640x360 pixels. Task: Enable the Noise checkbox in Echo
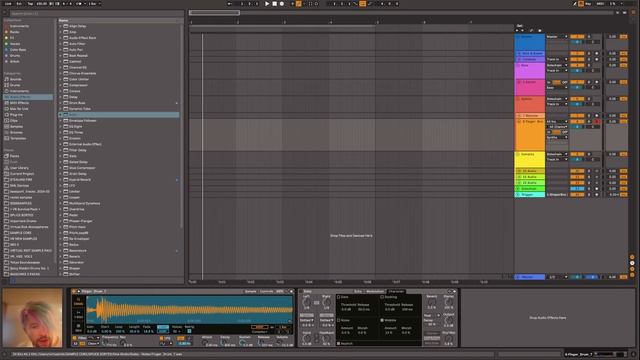coord(339,320)
